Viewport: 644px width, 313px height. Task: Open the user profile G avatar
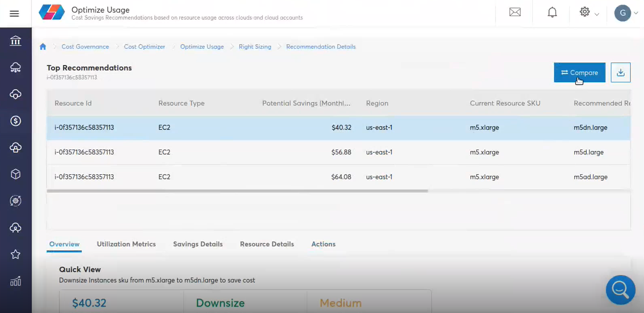click(x=623, y=13)
